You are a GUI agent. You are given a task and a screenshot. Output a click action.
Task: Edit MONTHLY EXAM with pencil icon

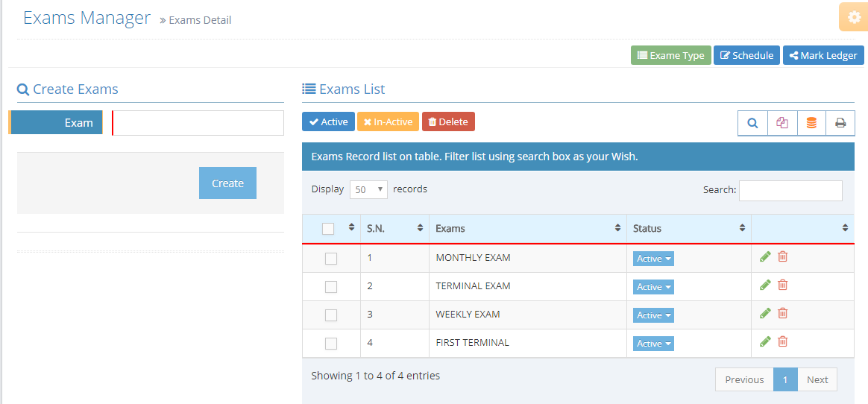pos(765,257)
